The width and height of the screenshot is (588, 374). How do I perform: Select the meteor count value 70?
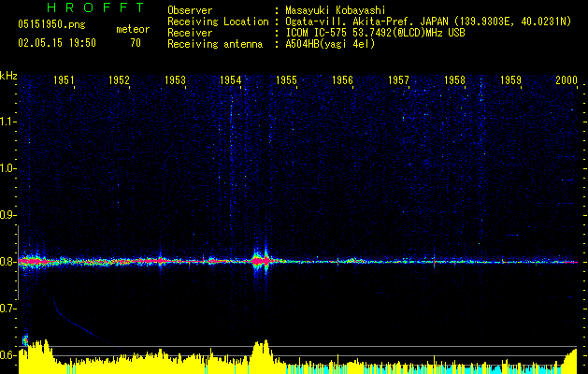[136, 43]
